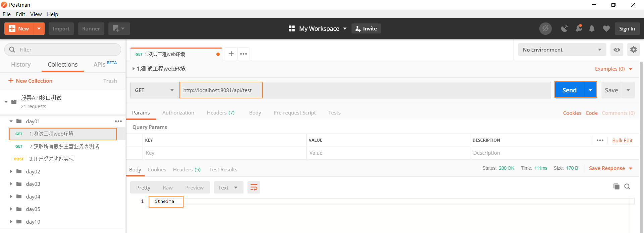Click the New Collection link

[30, 81]
